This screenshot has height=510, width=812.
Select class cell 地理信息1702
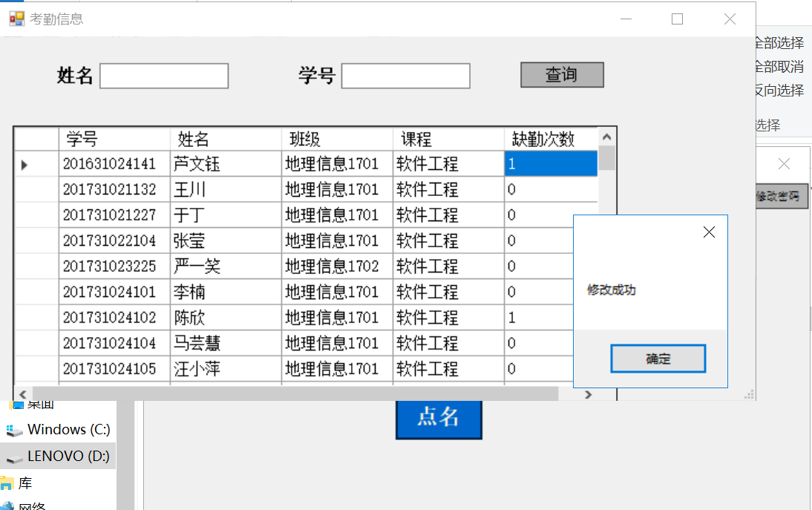[x=337, y=266]
